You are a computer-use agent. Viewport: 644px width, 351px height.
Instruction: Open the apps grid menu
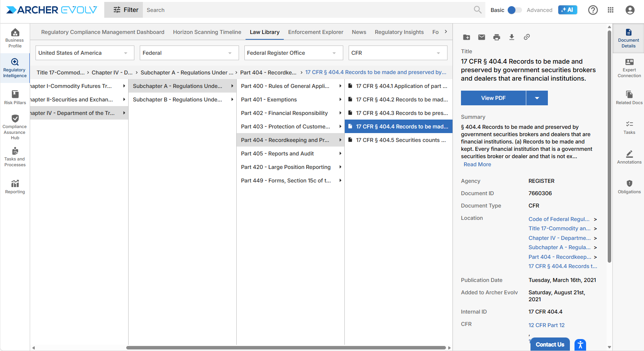tap(610, 10)
